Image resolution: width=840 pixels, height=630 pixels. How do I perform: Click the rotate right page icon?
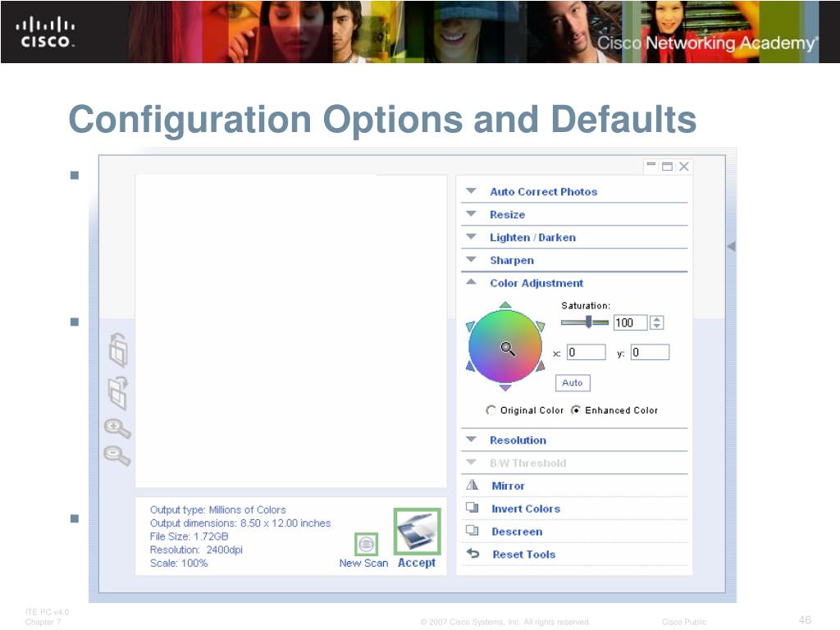(118, 393)
